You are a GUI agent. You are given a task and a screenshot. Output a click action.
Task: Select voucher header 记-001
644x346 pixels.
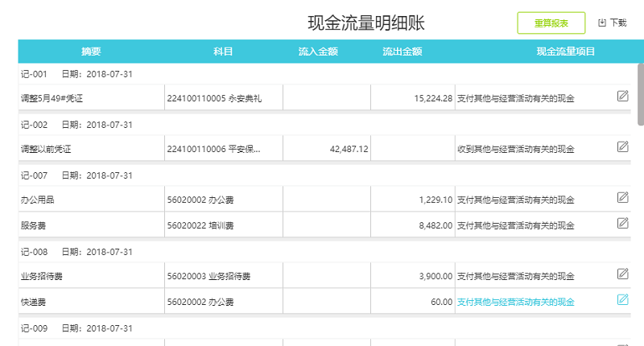(34, 74)
